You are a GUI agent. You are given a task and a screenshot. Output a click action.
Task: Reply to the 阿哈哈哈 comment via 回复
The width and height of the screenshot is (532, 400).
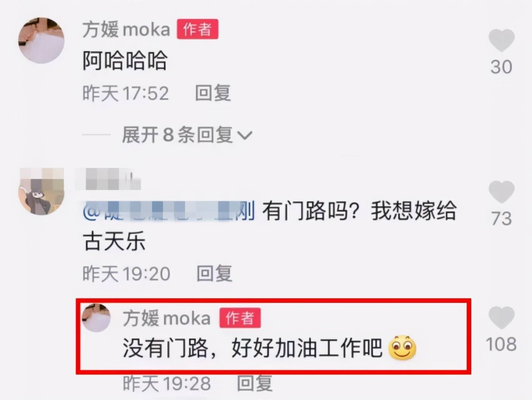[x=213, y=93]
